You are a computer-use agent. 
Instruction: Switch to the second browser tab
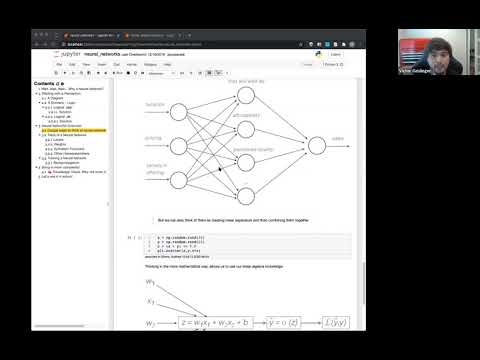[x=152, y=35]
